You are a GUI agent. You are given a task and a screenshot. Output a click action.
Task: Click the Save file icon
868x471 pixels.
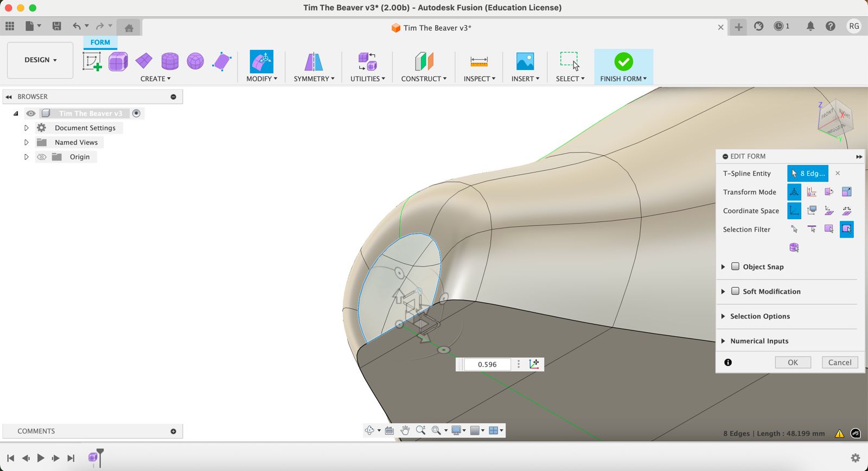click(56, 26)
